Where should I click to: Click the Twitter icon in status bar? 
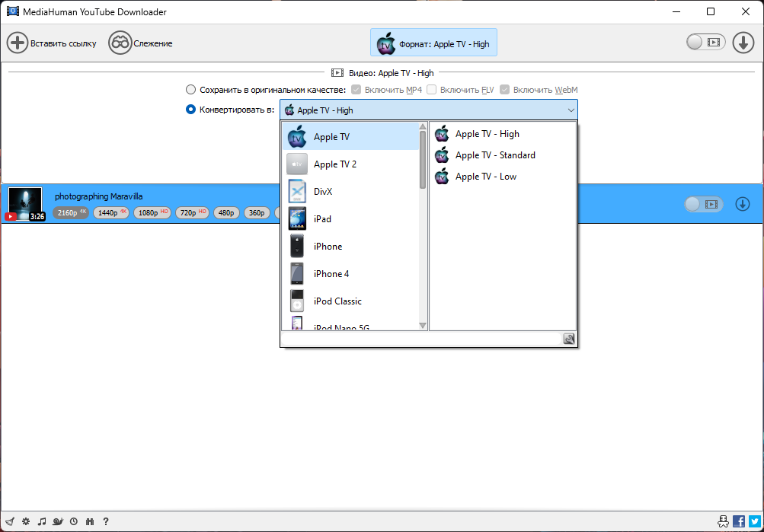[755, 521]
